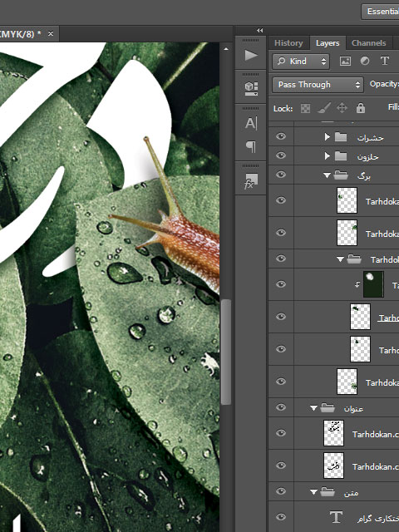
Task: Click the canvas vertical scrollbar thumb
Action: [225, 352]
